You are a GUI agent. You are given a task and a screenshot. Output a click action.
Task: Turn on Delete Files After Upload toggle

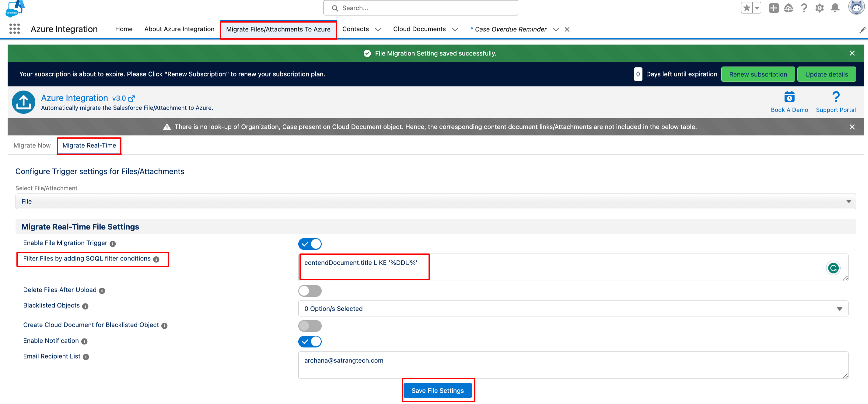tap(310, 291)
